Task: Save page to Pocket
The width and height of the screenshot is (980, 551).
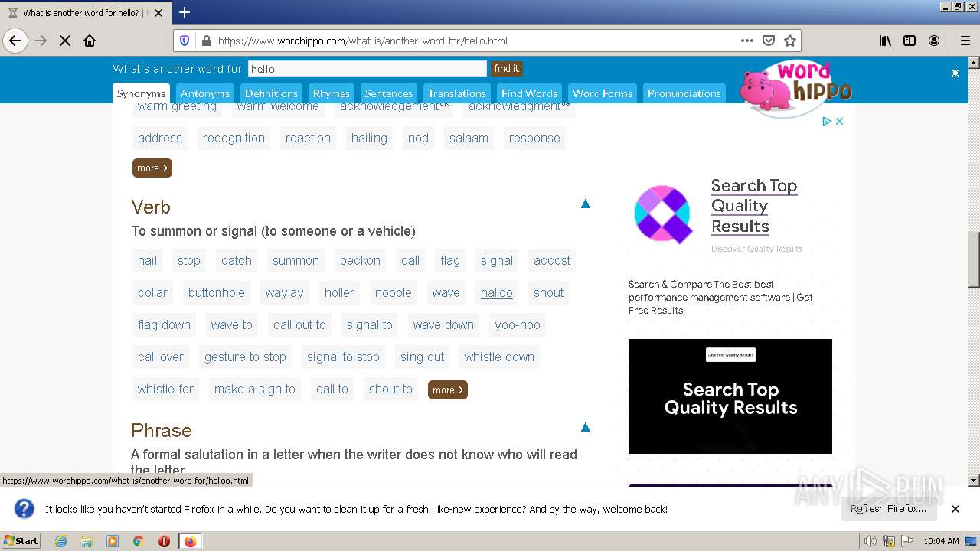Action: (x=769, y=41)
